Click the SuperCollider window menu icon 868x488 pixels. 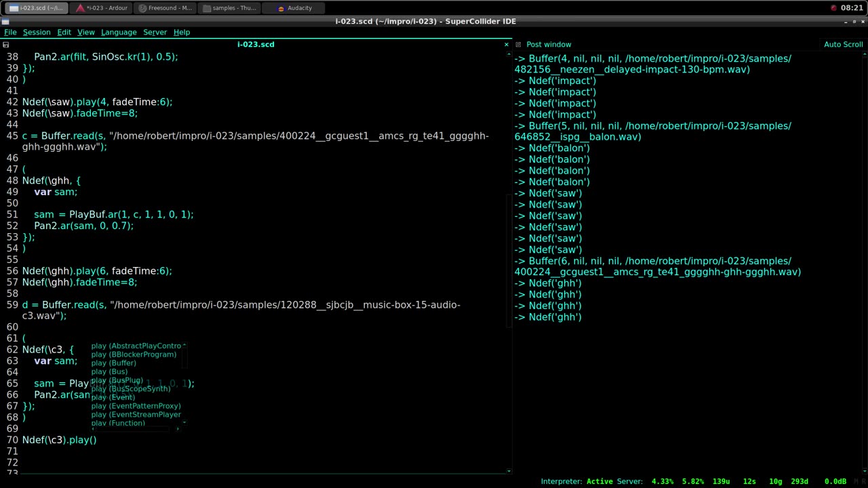coord(5,21)
